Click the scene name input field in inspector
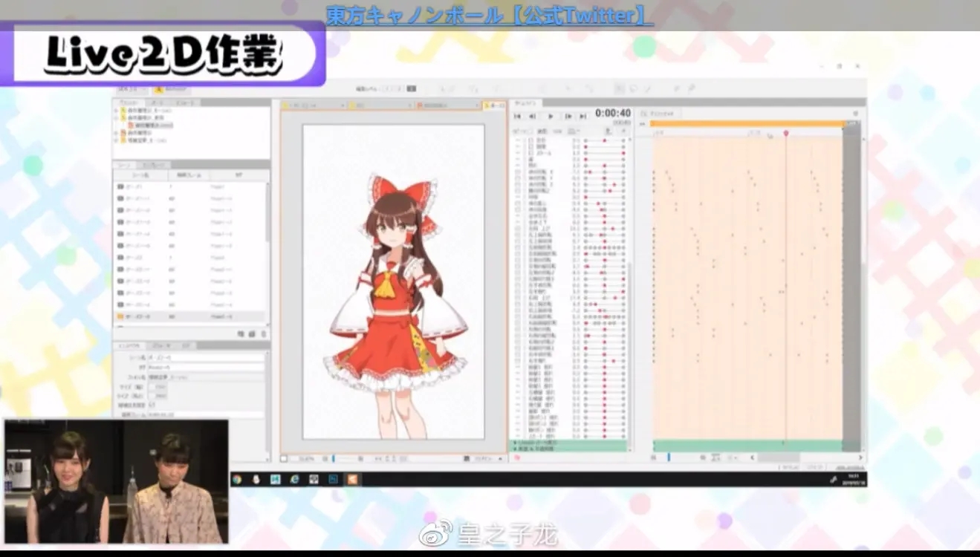980x557 pixels. click(x=206, y=357)
